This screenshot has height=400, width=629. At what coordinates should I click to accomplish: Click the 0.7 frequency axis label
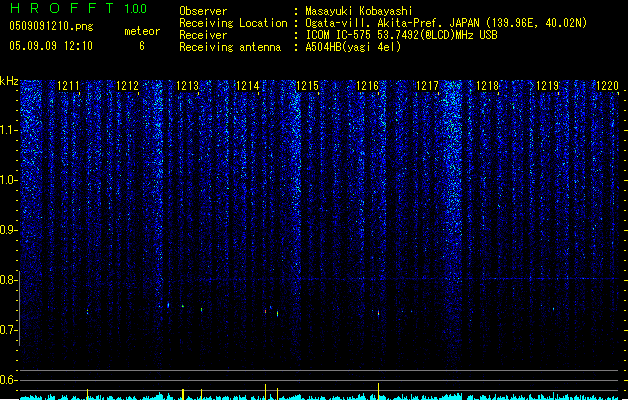click(x=8, y=330)
